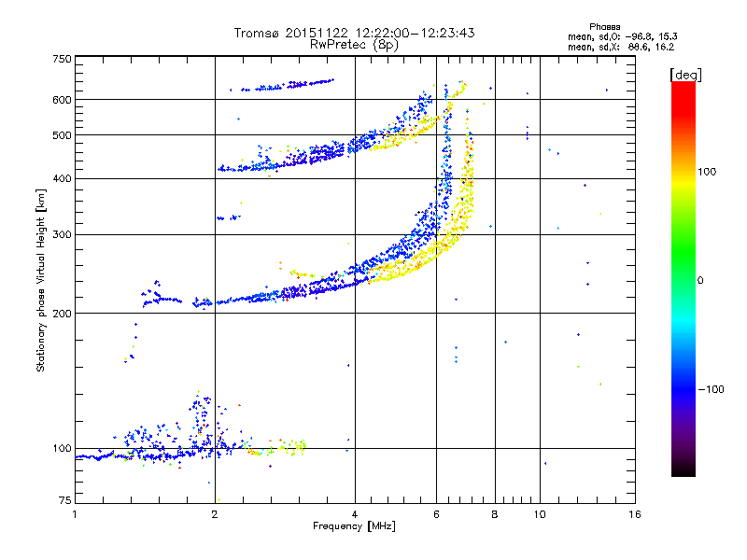
Task: Click the 'Stationary phase Virtual Height [km]' axis label
Action: point(41,279)
